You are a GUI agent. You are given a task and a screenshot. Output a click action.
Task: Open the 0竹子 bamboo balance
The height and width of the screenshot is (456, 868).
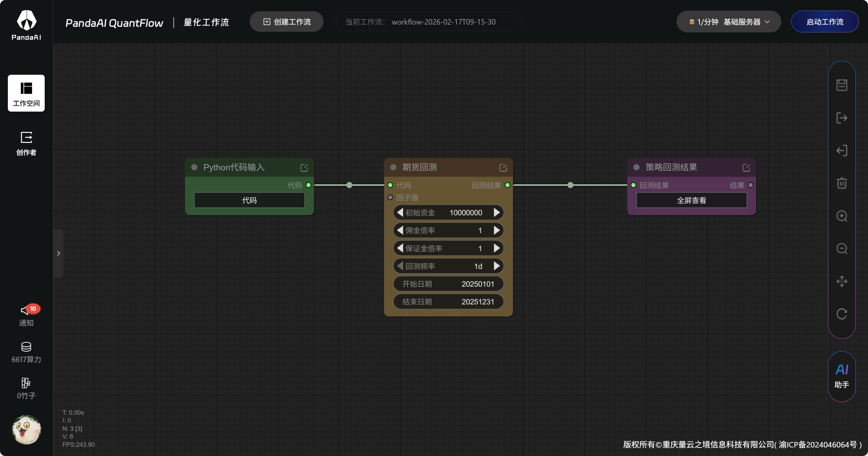click(x=26, y=389)
